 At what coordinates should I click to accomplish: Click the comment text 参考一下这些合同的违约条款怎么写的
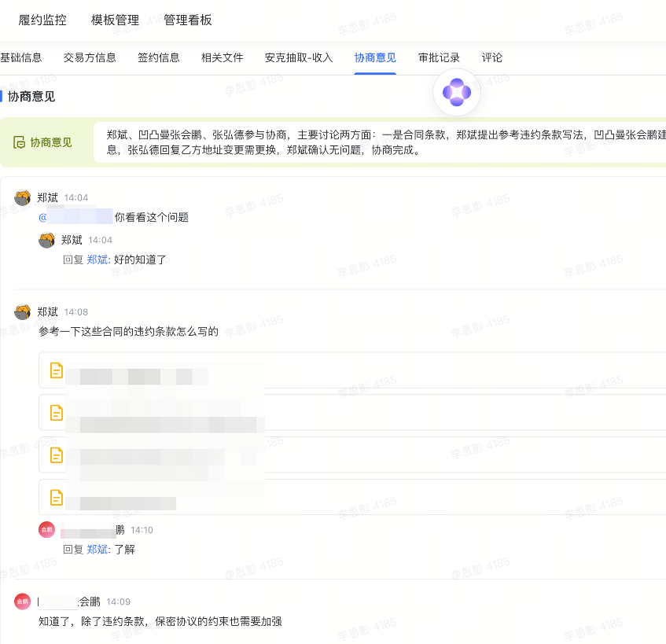(x=128, y=331)
